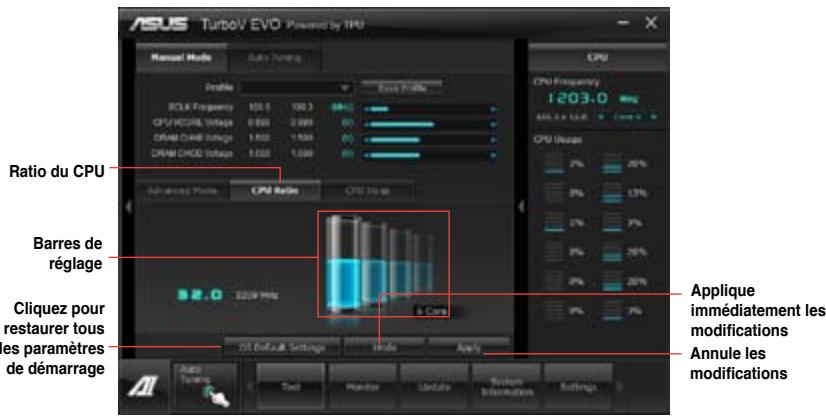The width and height of the screenshot is (826, 420).
Task: Click OS Default Settings button
Action: [281, 348]
